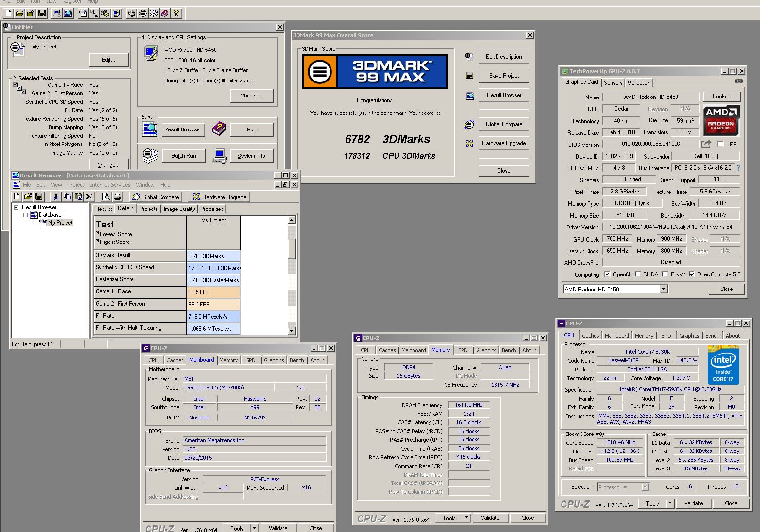This screenshot has width=760, height=532.
Task: Toggle the UEFI checkbox in GPU-Z
Action: click(x=720, y=144)
